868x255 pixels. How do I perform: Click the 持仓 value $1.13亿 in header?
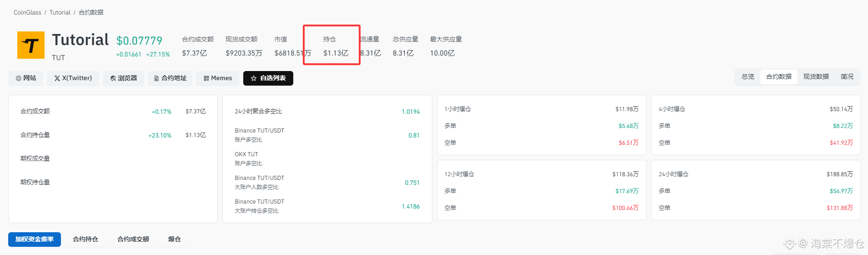click(x=336, y=53)
